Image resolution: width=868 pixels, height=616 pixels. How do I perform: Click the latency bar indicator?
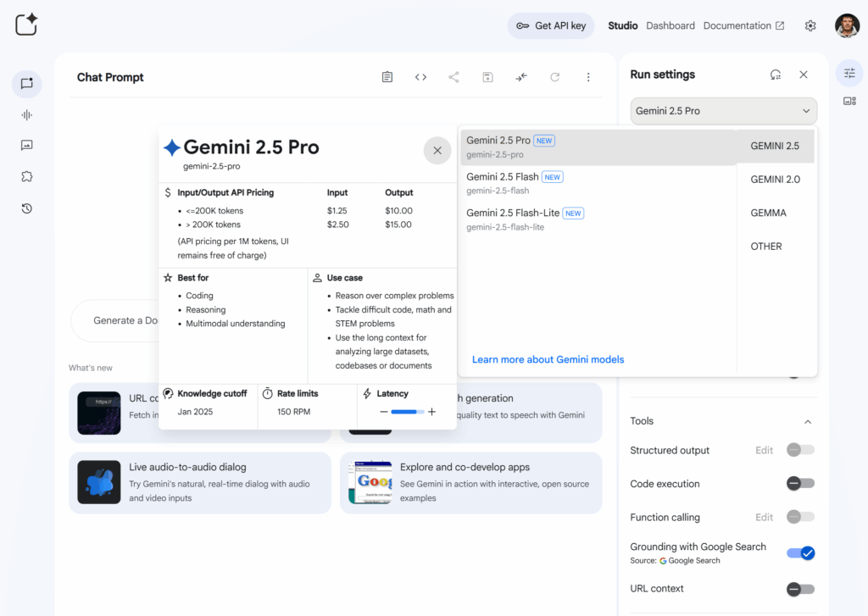tap(408, 412)
